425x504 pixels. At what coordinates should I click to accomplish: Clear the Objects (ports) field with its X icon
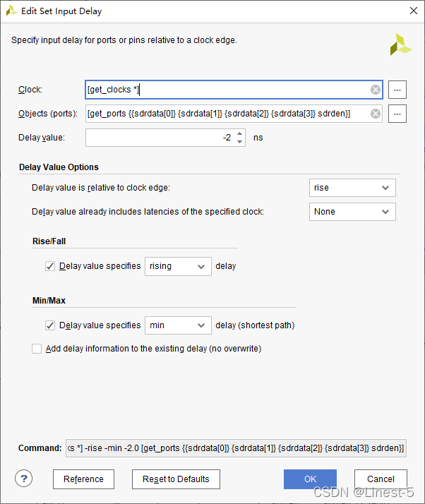[375, 114]
